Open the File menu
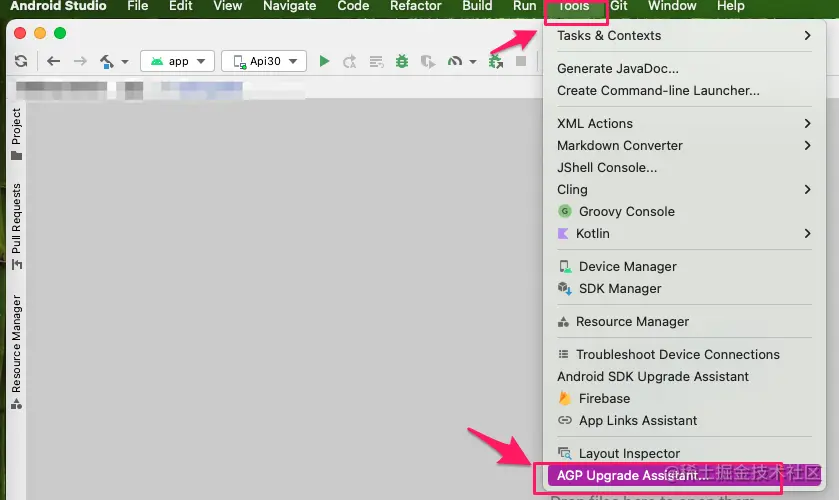The height and width of the screenshot is (500, 839). pos(138,6)
